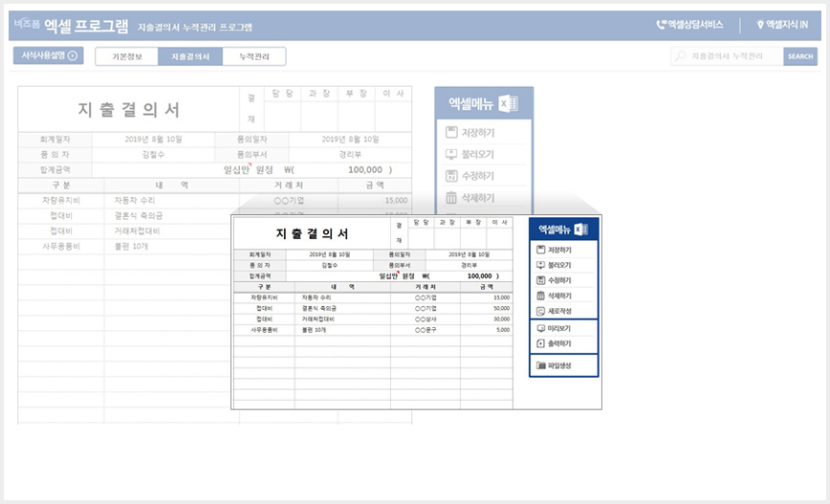The width and height of the screenshot is (830, 504).
Task: Click empty 담당 approval box in enlarged form
Action: [421, 238]
